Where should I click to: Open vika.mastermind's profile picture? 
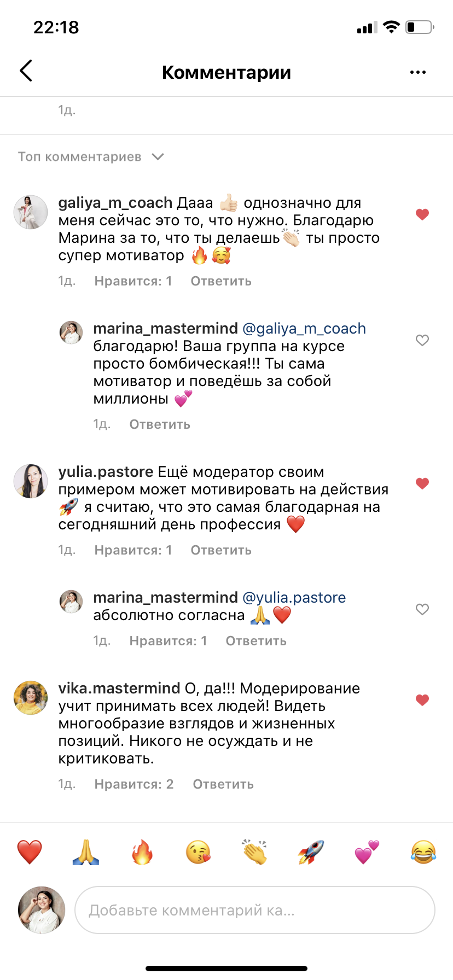[31, 698]
